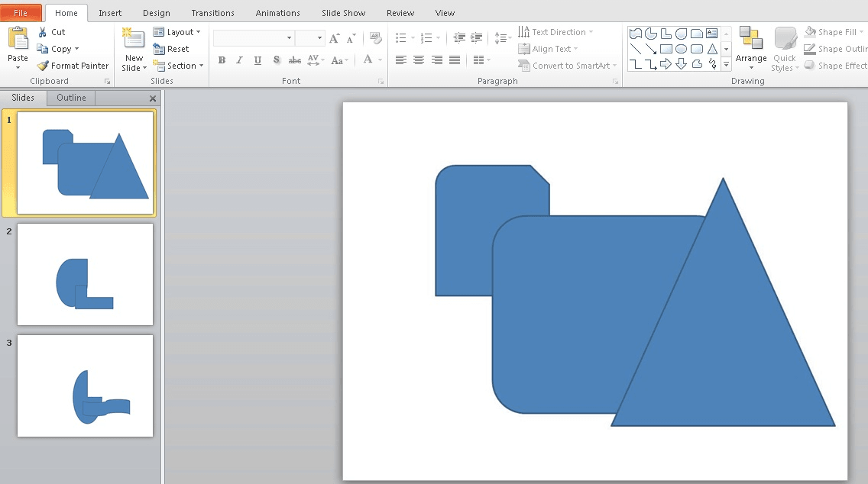The height and width of the screenshot is (484, 868).
Task: Select slide 2 thumbnail
Action: click(86, 274)
